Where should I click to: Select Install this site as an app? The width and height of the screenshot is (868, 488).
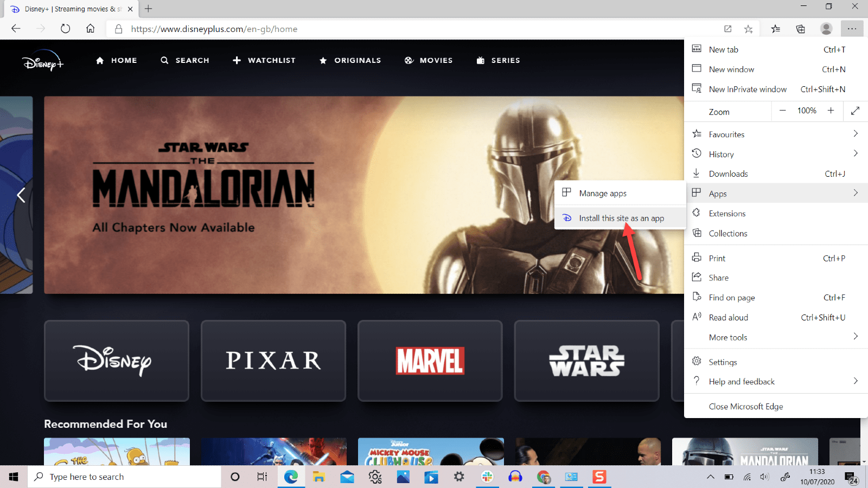tap(622, 217)
